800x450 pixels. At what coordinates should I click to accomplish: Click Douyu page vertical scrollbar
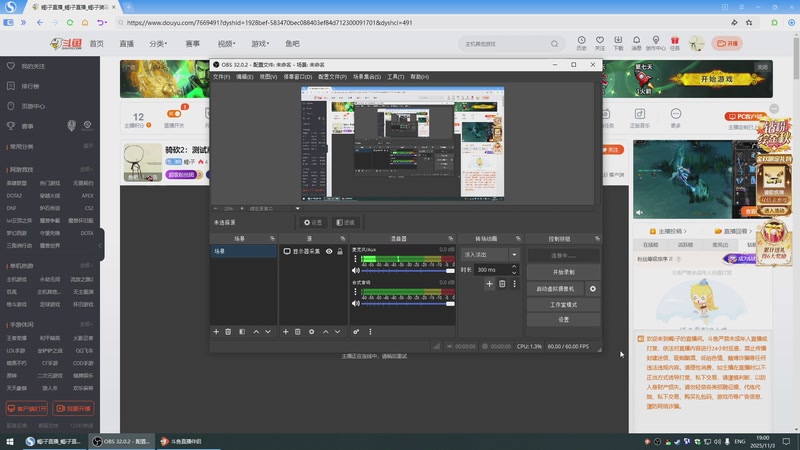(x=796, y=58)
